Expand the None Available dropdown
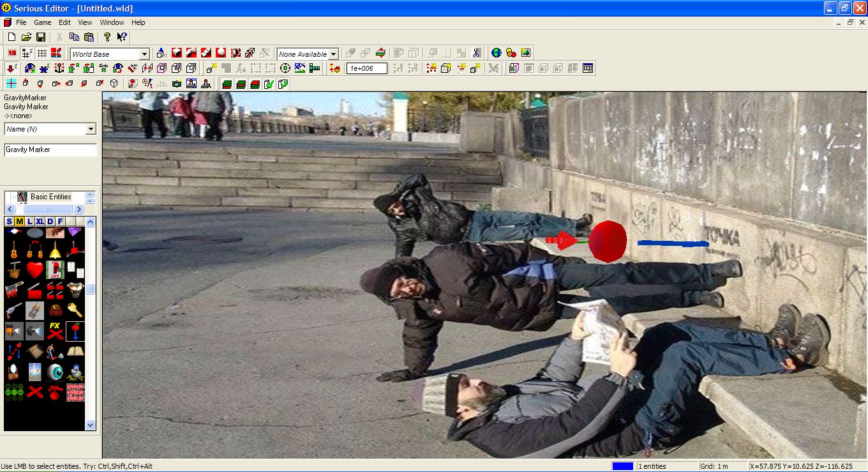 click(x=333, y=54)
